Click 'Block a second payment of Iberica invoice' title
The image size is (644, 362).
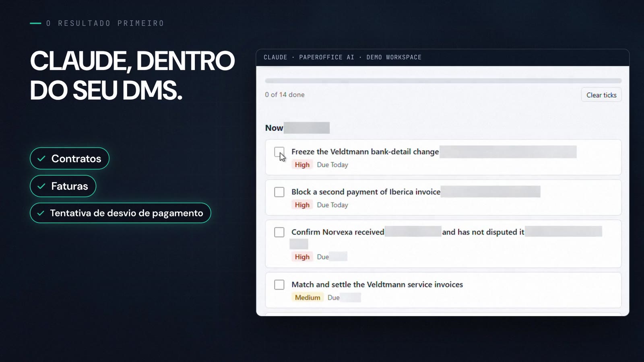[x=366, y=192]
